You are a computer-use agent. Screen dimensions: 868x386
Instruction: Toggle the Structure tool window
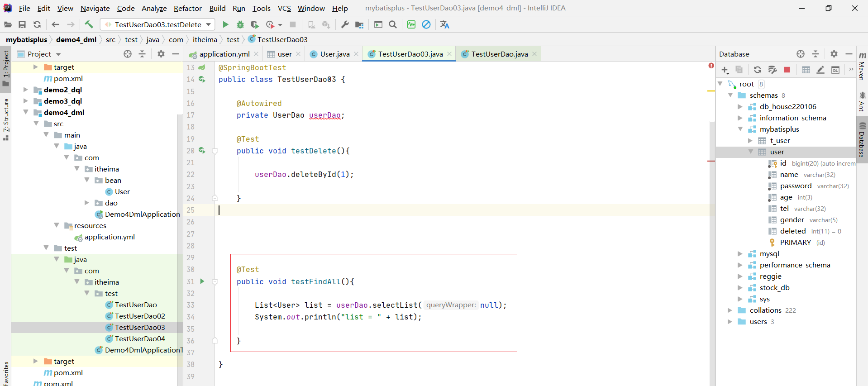click(6, 119)
